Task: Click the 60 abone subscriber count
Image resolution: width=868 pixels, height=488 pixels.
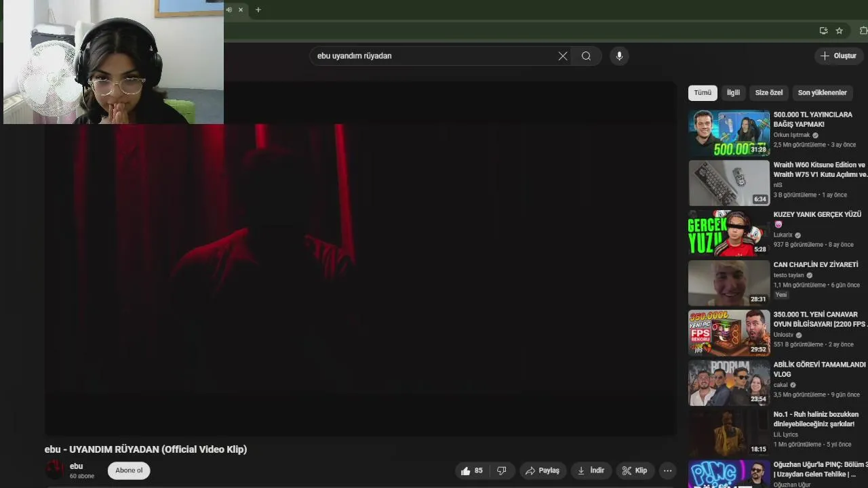Action: click(x=82, y=476)
